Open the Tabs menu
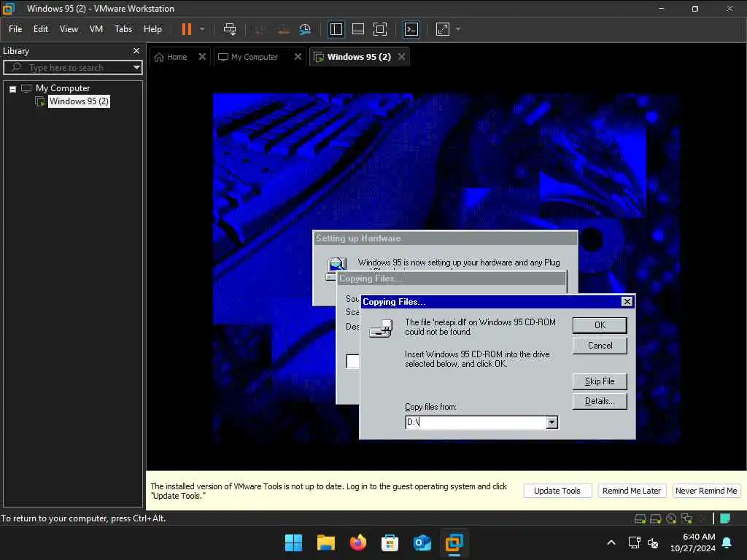This screenshot has height=560, width=747. (x=123, y=29)
